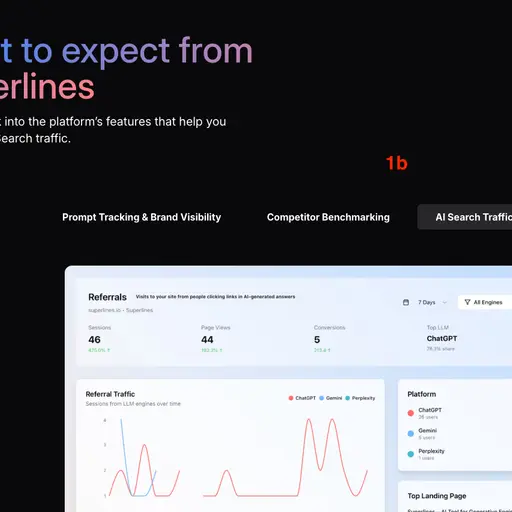Select the blue Gemini dot in Platform

point(411,433)
